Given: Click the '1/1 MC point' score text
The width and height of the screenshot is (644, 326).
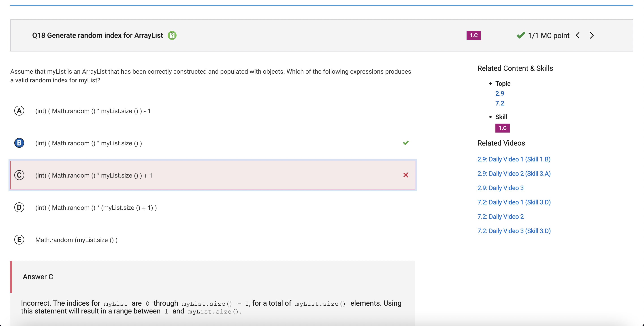Looking at the screenshot, I should pos(548,36).
